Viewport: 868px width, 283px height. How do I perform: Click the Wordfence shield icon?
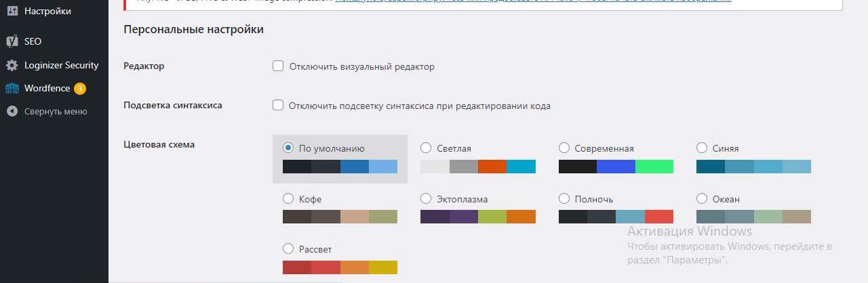pyautogui.click(x=12, y=89)
